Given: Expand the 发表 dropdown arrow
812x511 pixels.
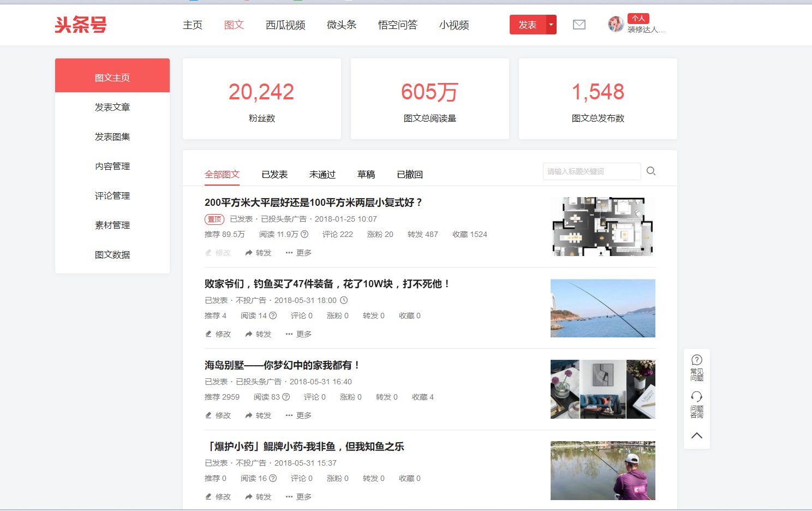Looking at the screenshot, I should (551, 25).
